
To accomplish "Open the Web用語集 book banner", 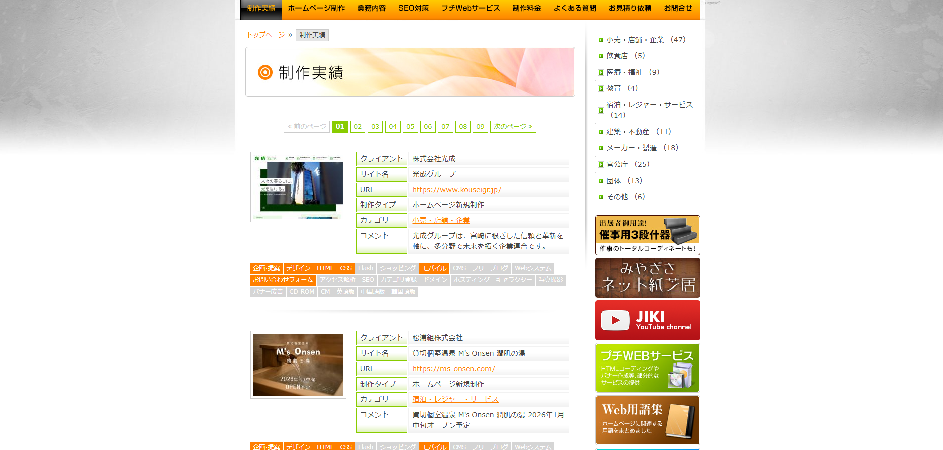I will coord(647,420).
